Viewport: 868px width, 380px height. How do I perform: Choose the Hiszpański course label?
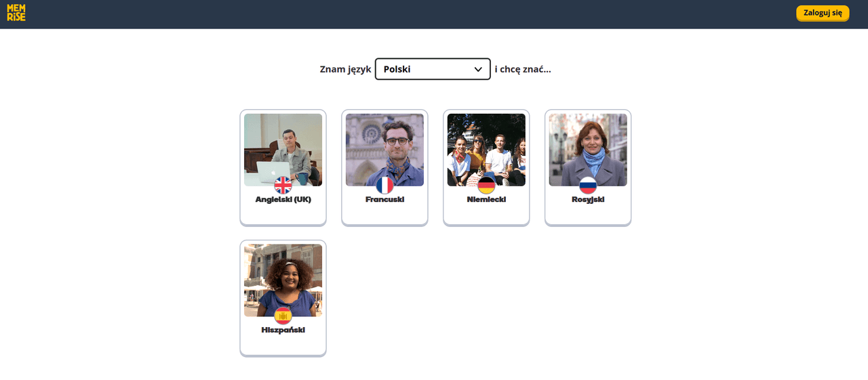(x=283, y=331)
